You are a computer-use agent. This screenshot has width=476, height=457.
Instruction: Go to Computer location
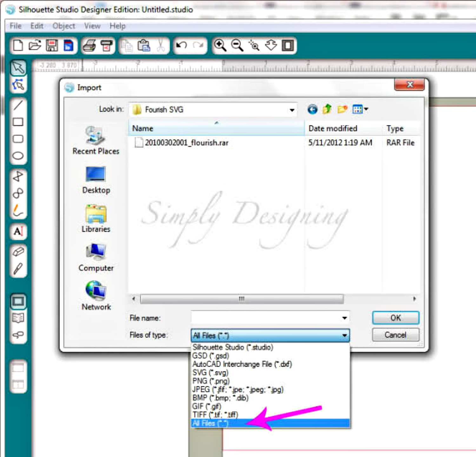point(96,258)
